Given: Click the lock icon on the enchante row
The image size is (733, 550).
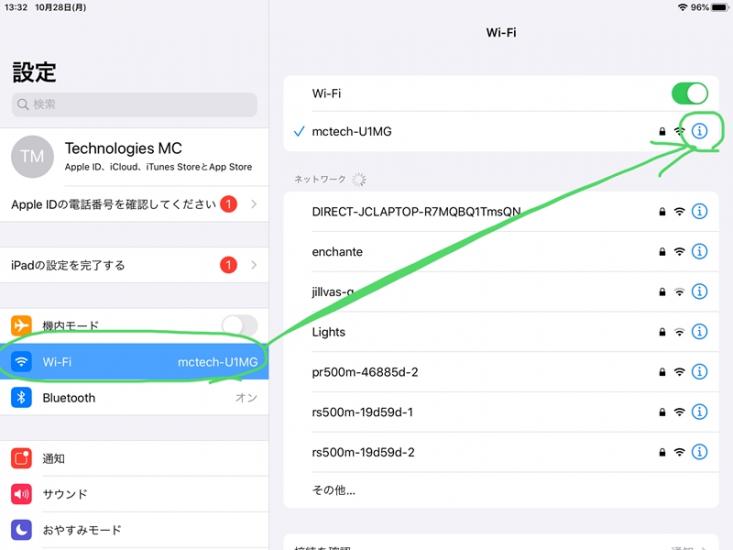Looking at the screenshot, I should [662, 252].
